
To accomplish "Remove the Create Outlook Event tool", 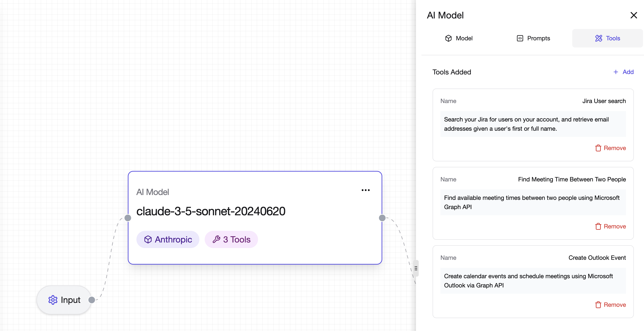I will (610, 305).
